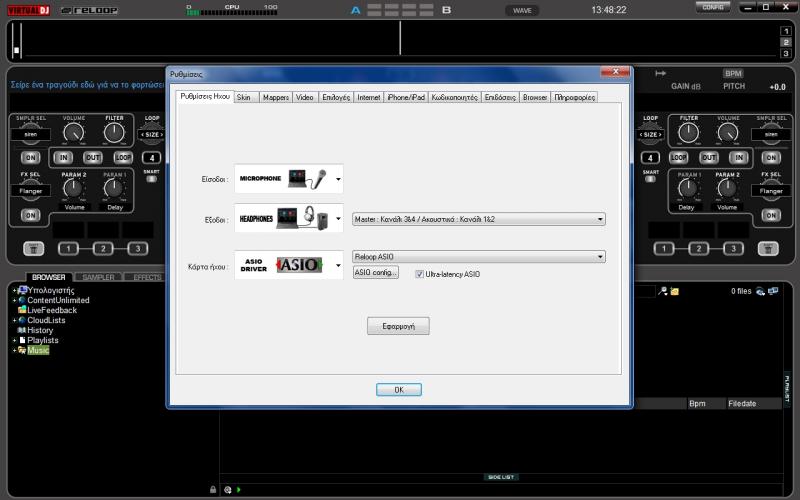Open the inputs type dropdown arrow
This screenshot has height=500, width=800.
(338, 179)
